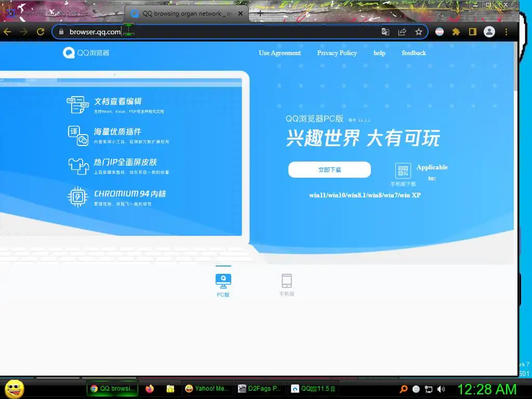Screen dimensions: 532x399
Task: Open the file explorer taskbar icon
Action: [x=170, y=389]
